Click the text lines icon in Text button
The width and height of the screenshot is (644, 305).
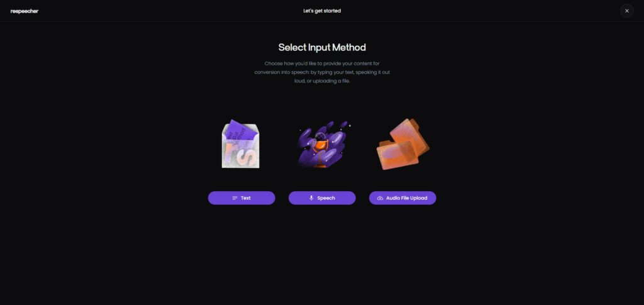pos(235,198)
